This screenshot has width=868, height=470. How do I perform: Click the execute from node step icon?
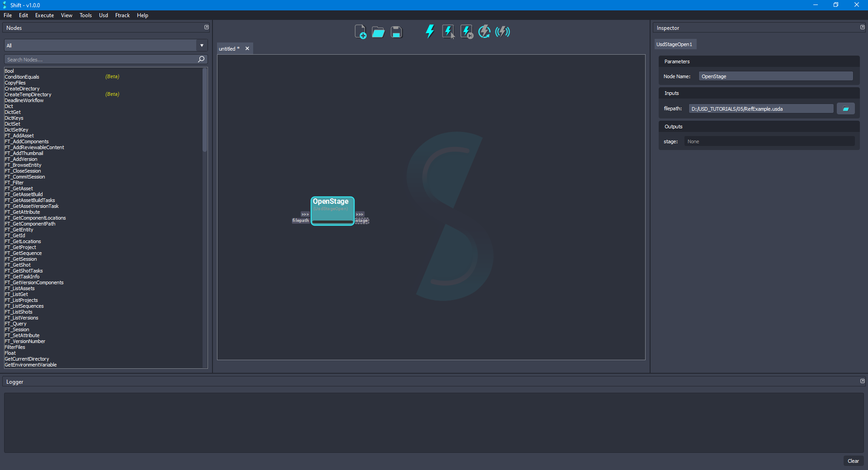(467, 32)
